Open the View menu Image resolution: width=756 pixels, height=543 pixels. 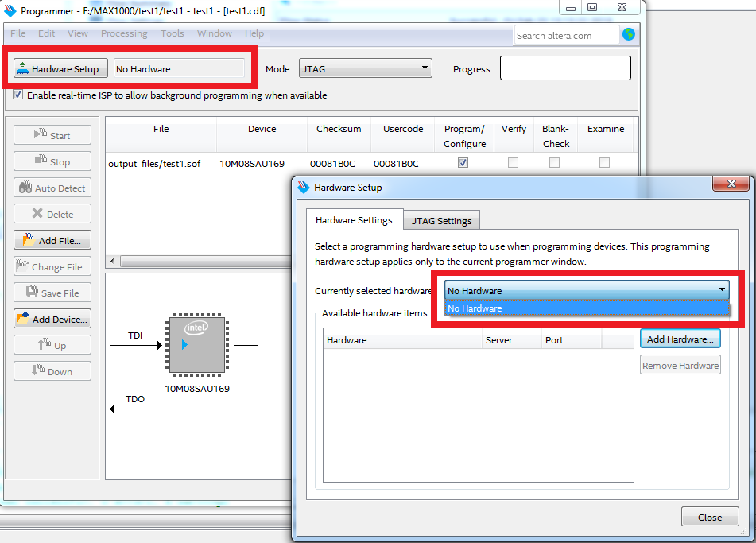(x=78, y=33)
